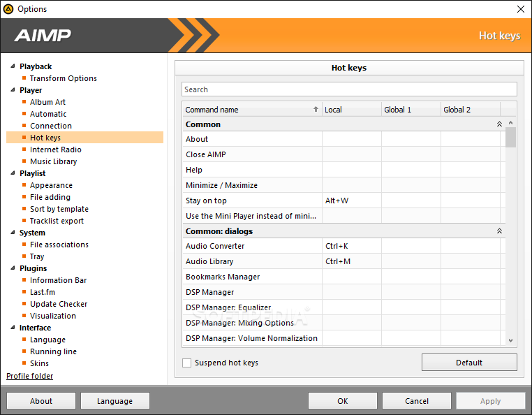The image size is (532, 415).
Task: Reset hot keys with the Default button
Action: (x=469, y=363)
